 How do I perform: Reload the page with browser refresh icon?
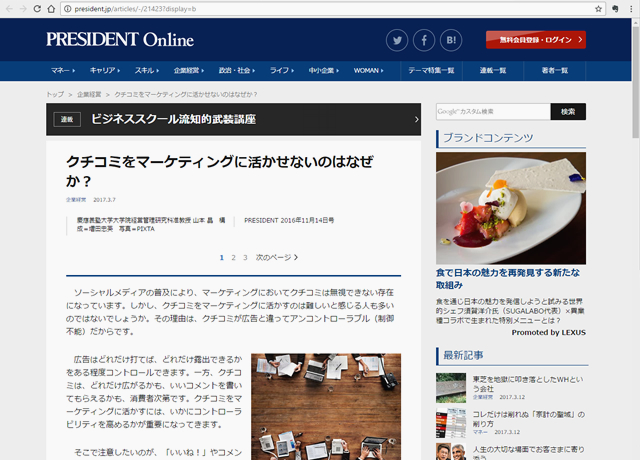point(37,8)
